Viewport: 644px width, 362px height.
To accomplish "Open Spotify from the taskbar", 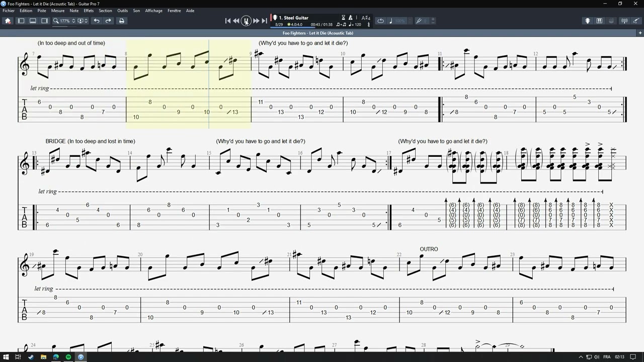I will tap(68, 357).
